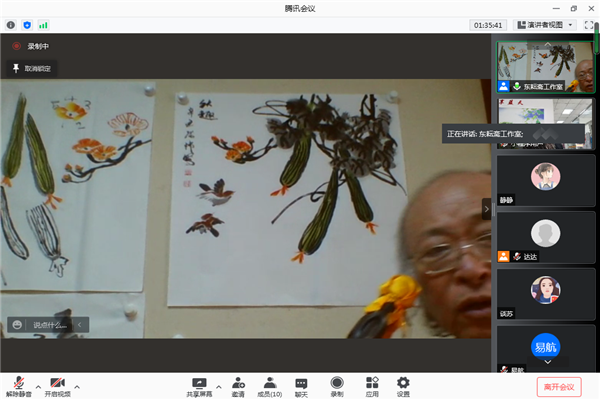Viewport: 600px width, 400px height.
Task: Click the record (录制) icon
Action: click(x=337, y=383)
